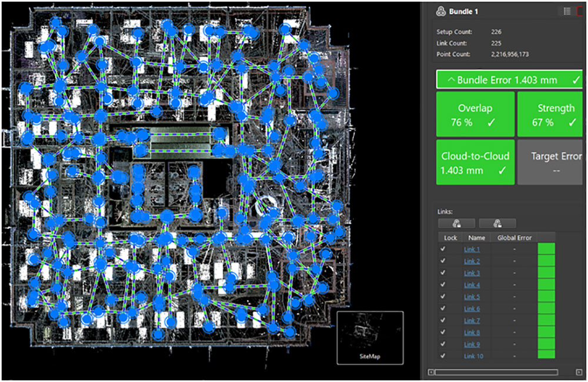The height and width of the screenshot is (382, 588).
Task: Open the Link 7 hyperlink
Action: point(472,321)
